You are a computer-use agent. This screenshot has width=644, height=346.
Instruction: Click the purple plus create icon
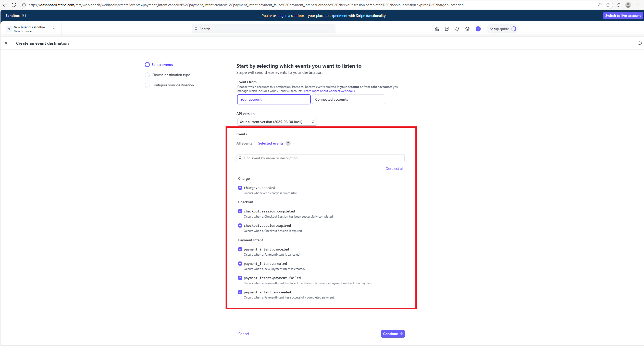coord(478,29)
